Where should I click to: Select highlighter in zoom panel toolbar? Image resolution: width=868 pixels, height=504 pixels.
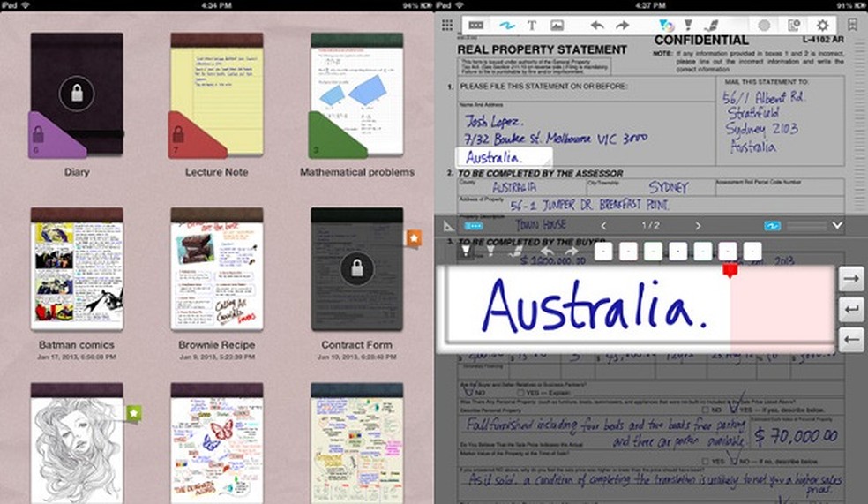pos(490,252)
